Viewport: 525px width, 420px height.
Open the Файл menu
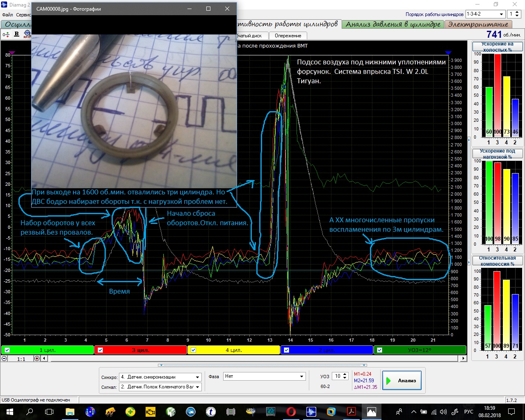pos(7,15)
